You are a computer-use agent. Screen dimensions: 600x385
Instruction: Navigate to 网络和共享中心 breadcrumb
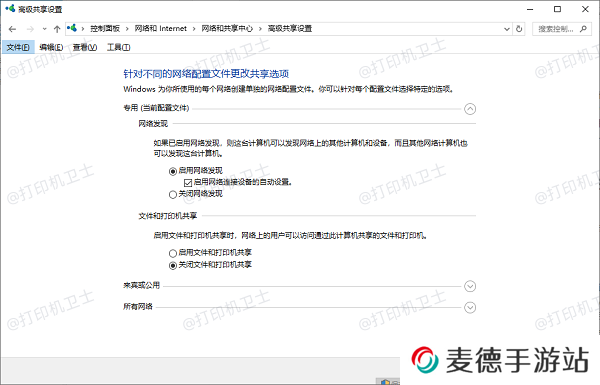pos(227,29)
